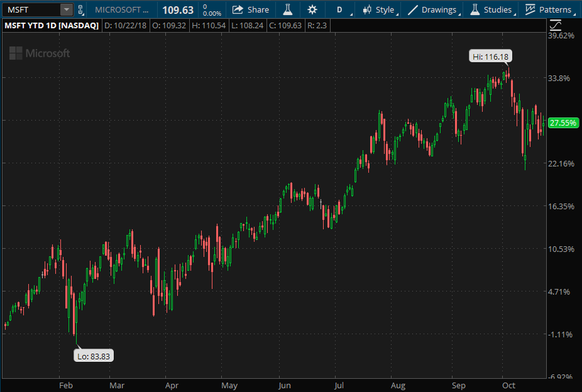Image resolution: width=582 pixels, height=392 pixels.
Task: Click the close value C: 109.63
Action: pyautogui.click(x=285, y=25)
